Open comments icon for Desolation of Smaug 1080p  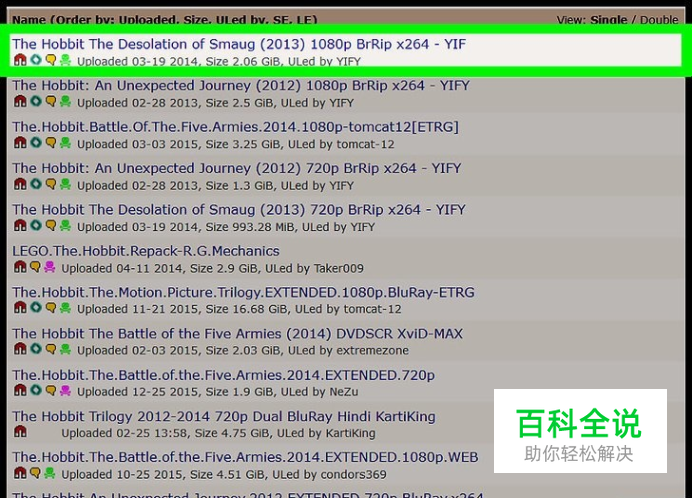tap(51, 60)
